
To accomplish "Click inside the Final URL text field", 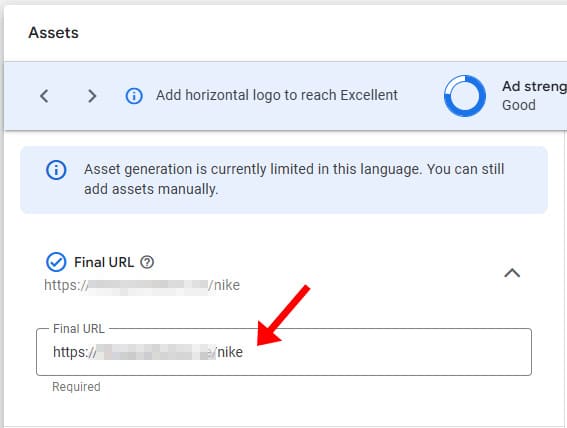I will click(284, 352).
